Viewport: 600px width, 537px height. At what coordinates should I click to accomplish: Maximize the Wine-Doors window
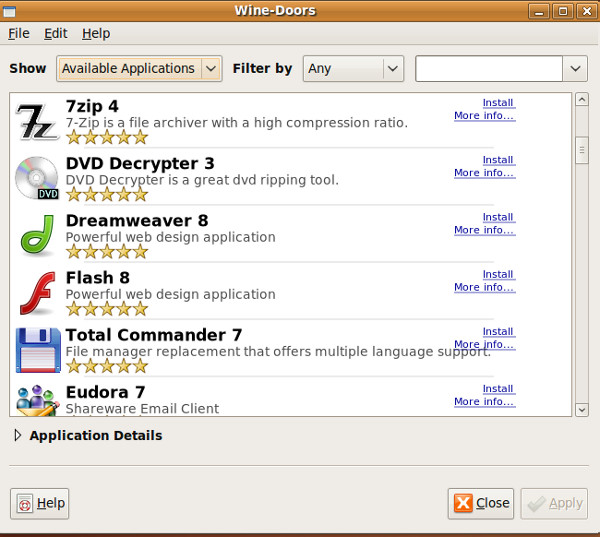pos(563,11)
